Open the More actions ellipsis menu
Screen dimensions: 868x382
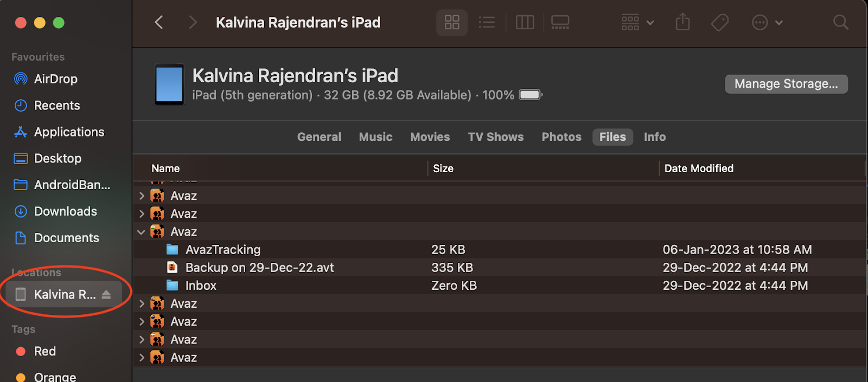pyautogui.click(x=767, y=22)
